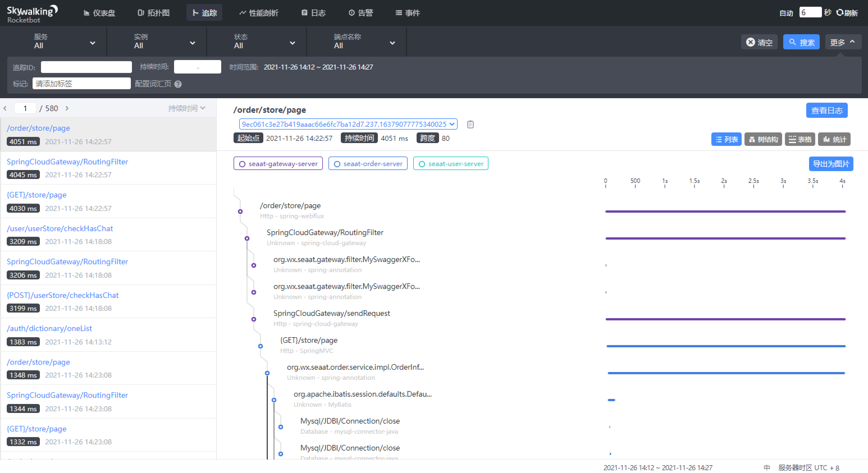Viewport: 868px width, 473px height.
Task: Open the 实例 All dropdown
Action: (x=157, y=42)
